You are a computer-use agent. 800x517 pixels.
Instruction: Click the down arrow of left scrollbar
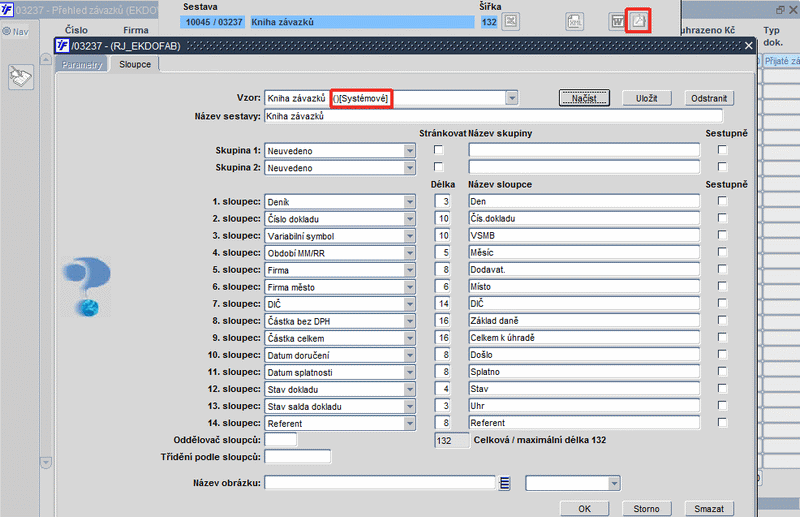[x=45, y=462]
